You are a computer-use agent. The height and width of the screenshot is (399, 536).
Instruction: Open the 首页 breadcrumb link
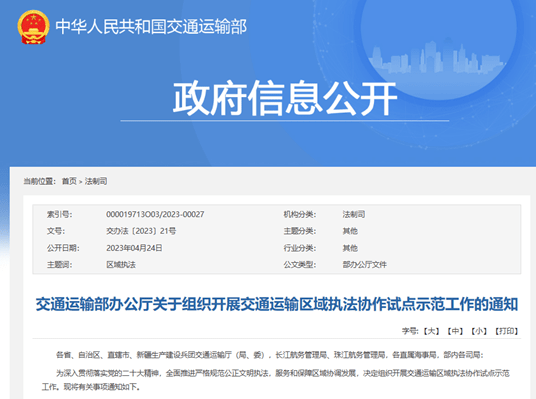69,181
